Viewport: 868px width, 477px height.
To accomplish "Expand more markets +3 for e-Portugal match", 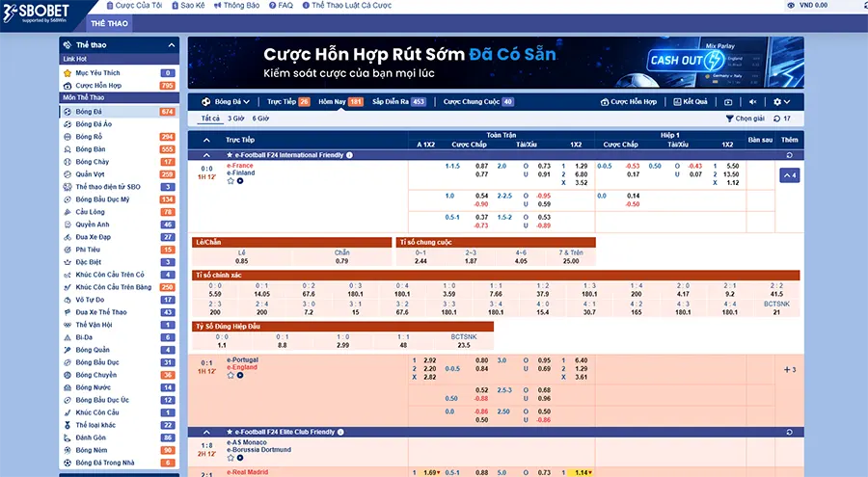I will pyautogui.click(x=790, y=370).
